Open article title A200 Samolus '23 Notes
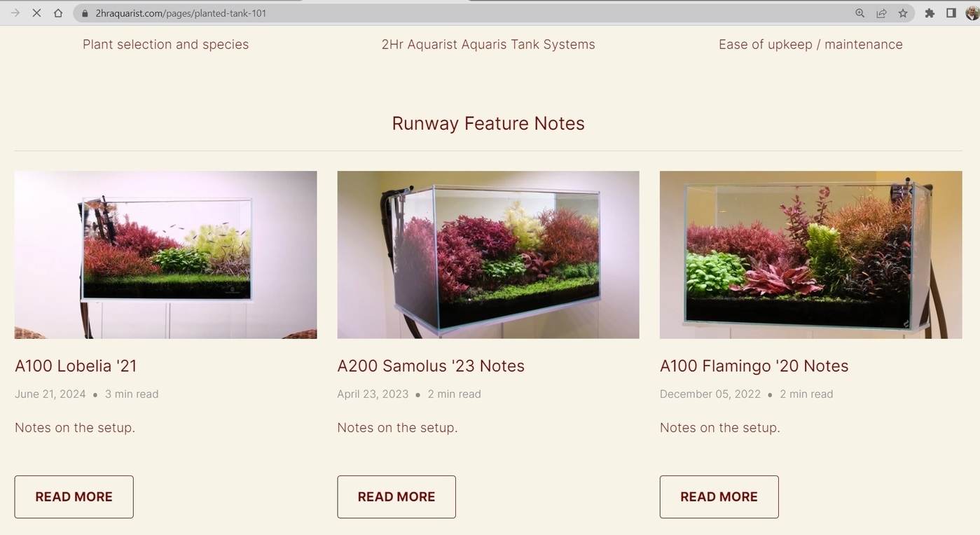 (x=431, y=366)
